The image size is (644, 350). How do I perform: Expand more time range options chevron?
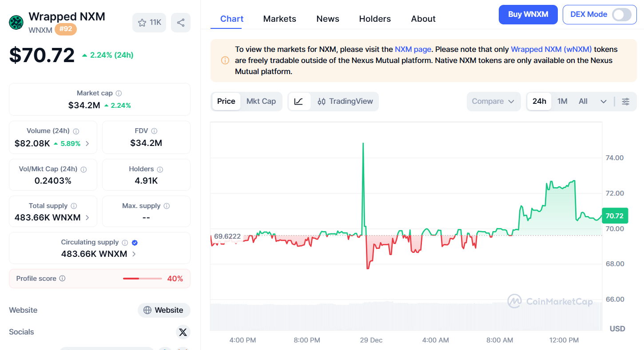[603, 102]
